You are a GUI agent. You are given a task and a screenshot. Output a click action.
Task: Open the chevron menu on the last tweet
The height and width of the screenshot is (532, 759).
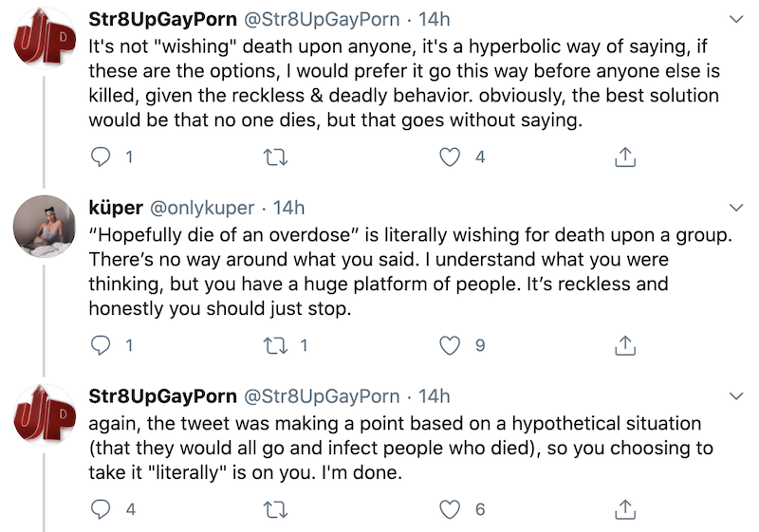pos(737,395)
